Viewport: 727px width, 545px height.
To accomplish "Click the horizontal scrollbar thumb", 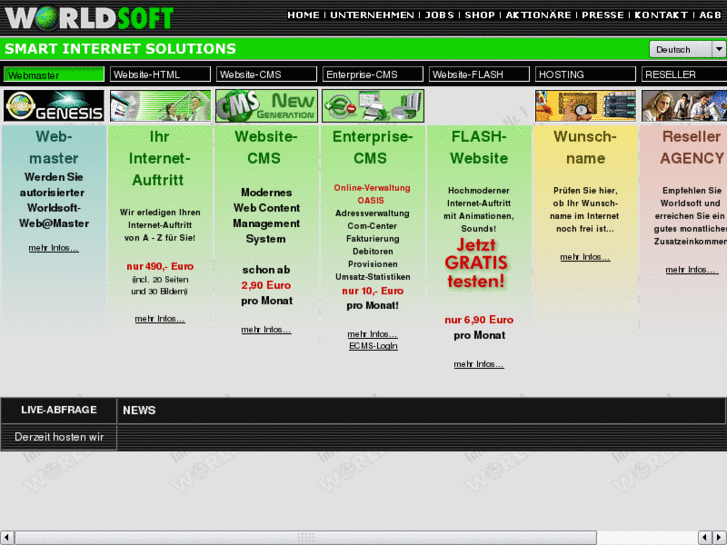I will coord(306,538).
